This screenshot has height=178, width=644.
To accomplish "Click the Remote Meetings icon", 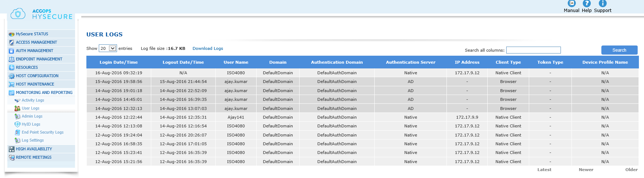I will (11, 158).
